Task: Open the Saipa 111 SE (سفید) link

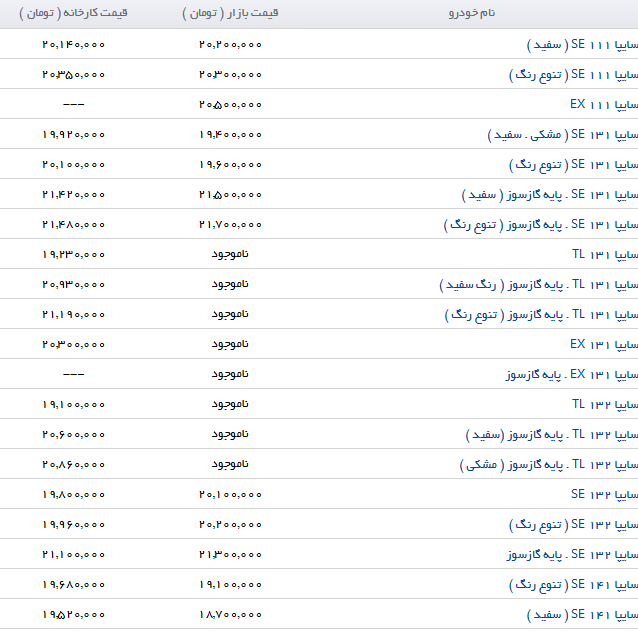Action: 582,44
